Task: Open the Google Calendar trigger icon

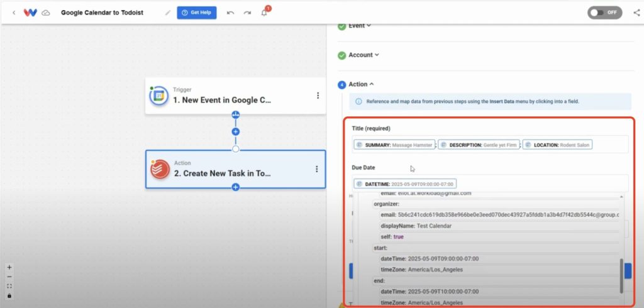Action: [x=159, y=96]
